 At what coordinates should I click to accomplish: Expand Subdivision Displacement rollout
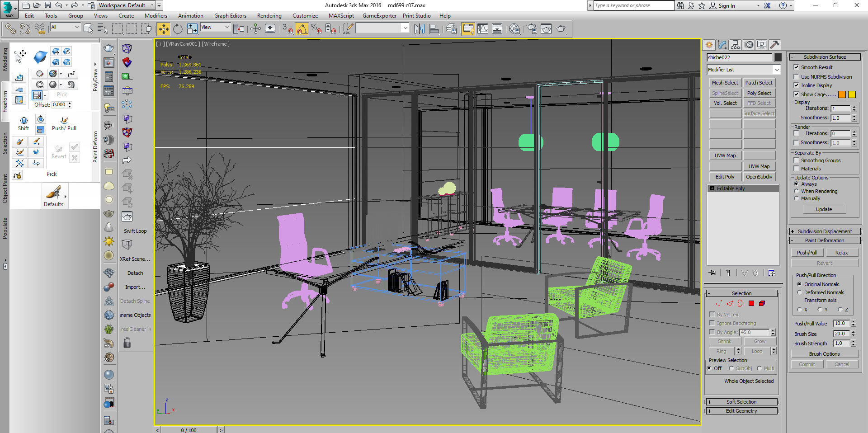[825, 231]
